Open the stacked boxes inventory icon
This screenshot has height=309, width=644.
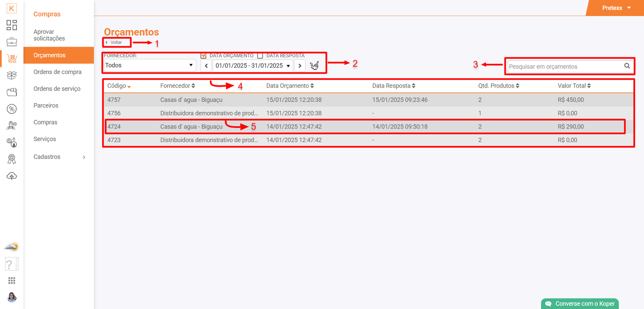(12, 75)
